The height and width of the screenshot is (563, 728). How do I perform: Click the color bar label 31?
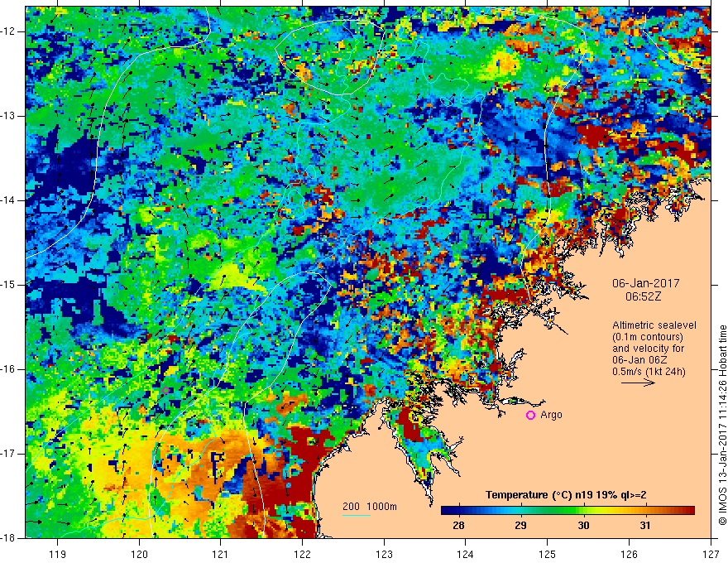[645, 526]
